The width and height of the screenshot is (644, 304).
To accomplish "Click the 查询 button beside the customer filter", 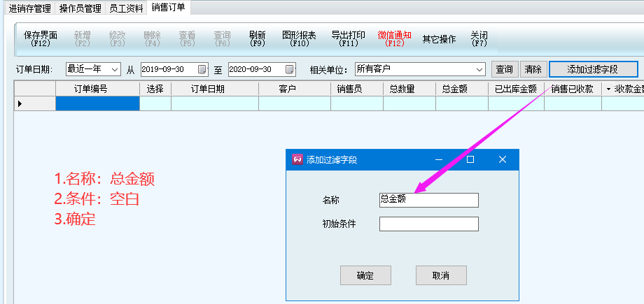I will [504, 69].
